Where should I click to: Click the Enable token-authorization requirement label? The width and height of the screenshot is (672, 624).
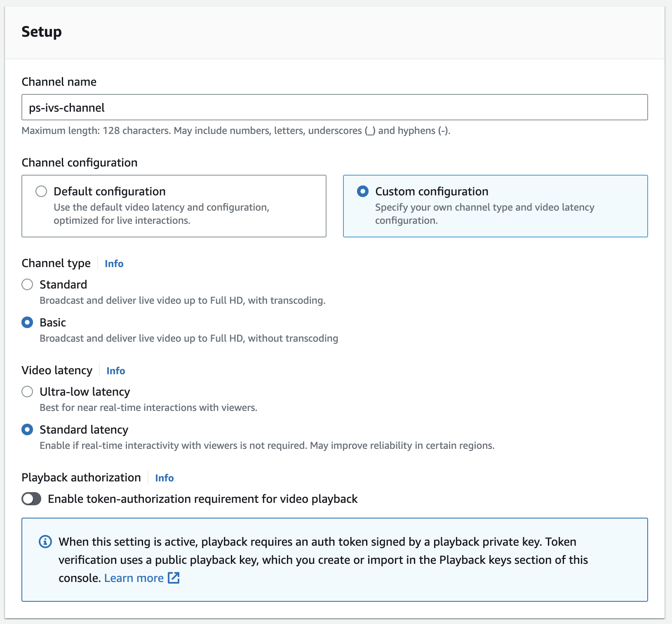tap(203, 499)
